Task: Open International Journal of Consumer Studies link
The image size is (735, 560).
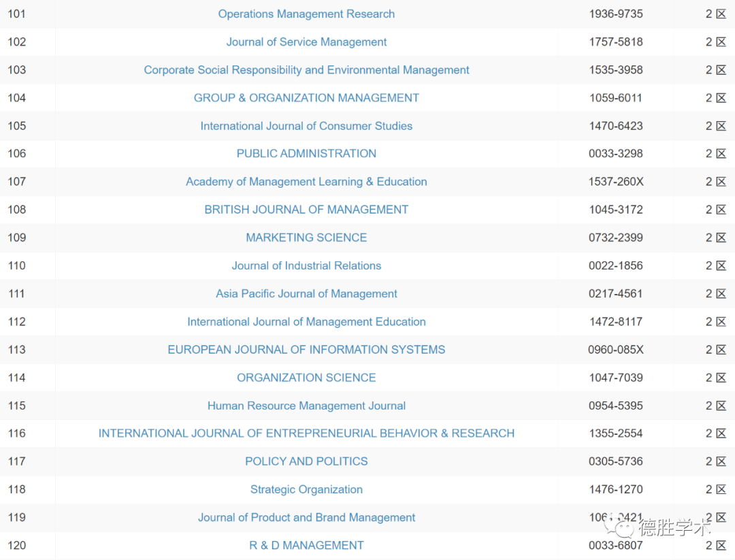Action: coord(306,126)
